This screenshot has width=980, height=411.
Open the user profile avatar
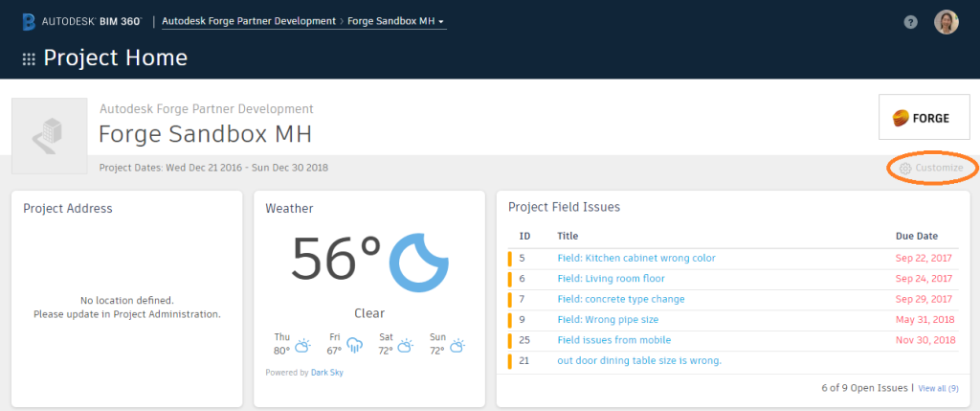[x=947, y=22]
